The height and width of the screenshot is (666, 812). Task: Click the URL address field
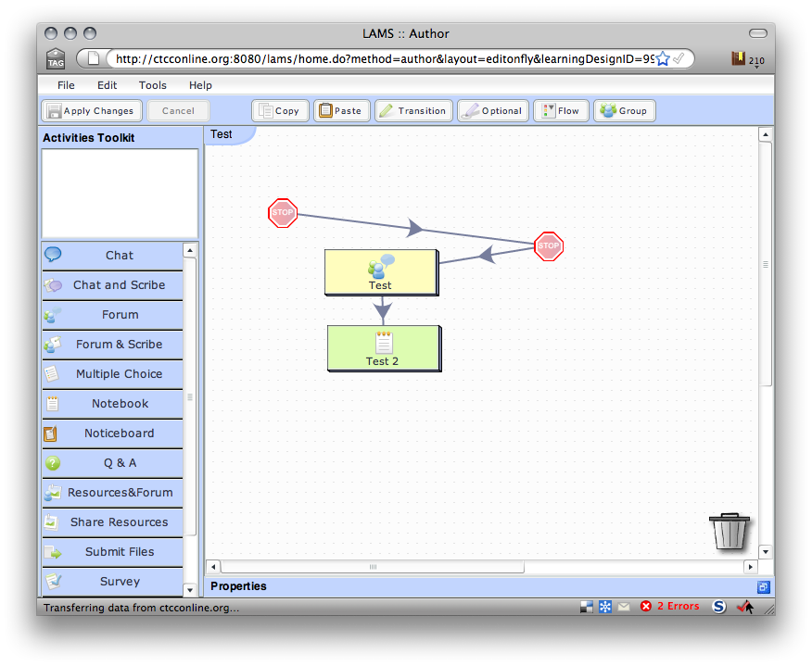[380, 58]
